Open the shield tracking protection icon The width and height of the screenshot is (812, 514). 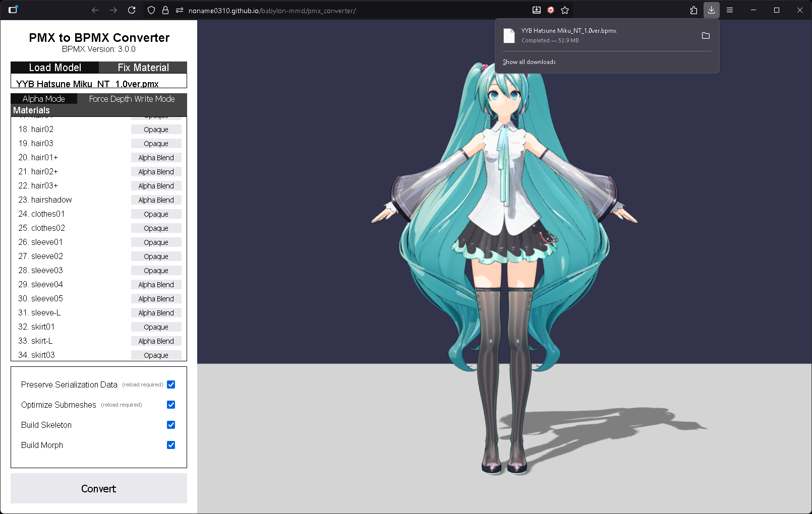click(x=151, y=10)
